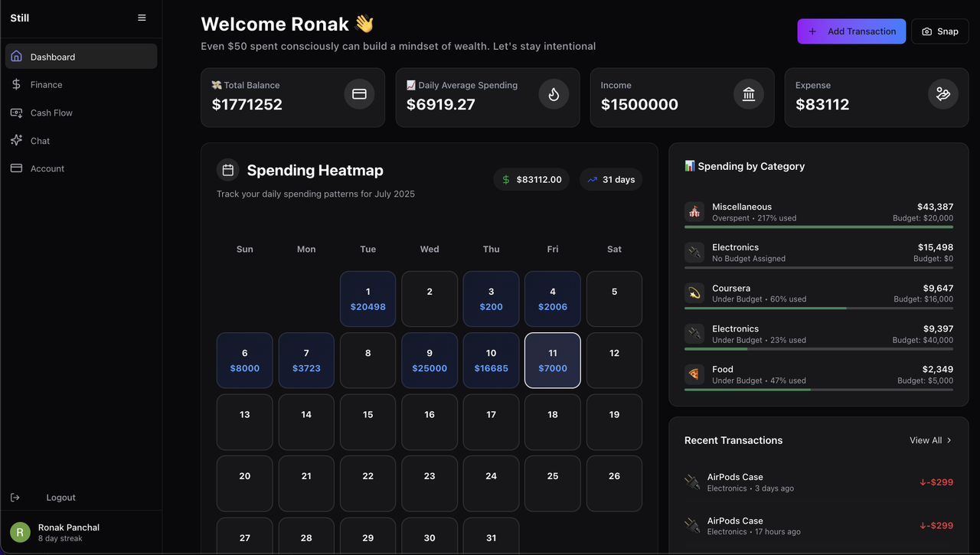The image size is (980, 555).
Task: Click the Finance dollar sign icon
Action: 16,84
